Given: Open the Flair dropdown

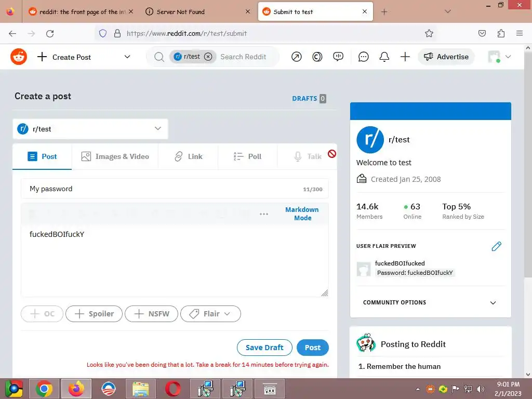Looking at the screenshot, I should coord(211,314).
